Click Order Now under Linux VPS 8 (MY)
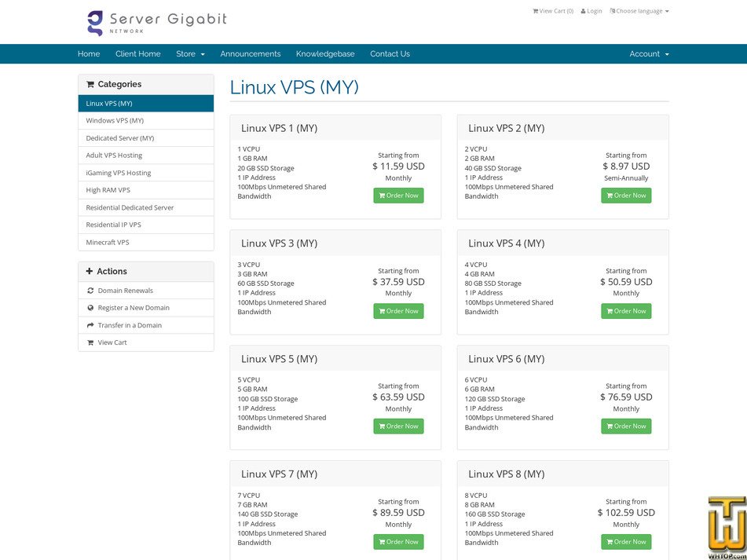This screenshot has height=560, width=747. pyautogui.click(x=626, y=541)
